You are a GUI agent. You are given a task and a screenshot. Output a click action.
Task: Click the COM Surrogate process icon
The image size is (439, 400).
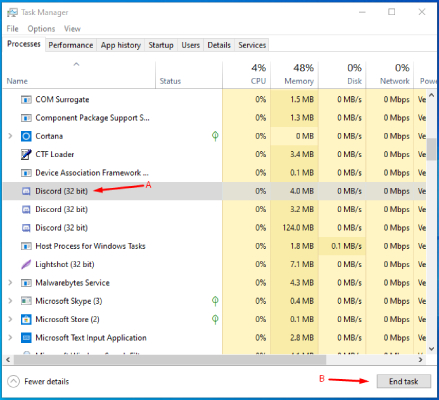[26, 99]
